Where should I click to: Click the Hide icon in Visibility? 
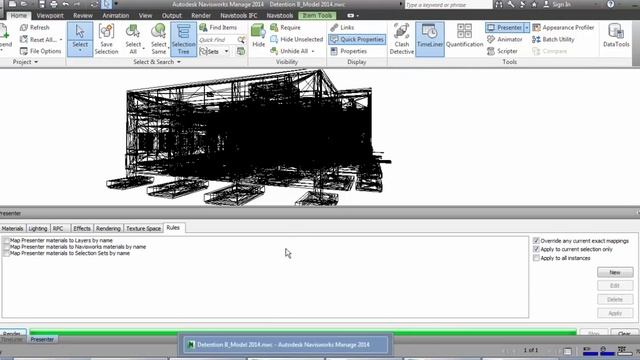(x=258, y=31)
